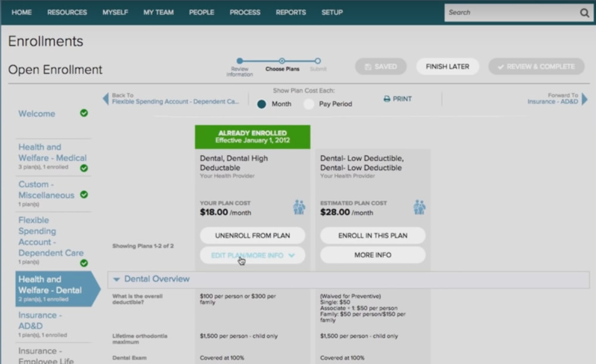Open the REPORTS menu
Screen dimensions: 596x364
coord(291,12)
